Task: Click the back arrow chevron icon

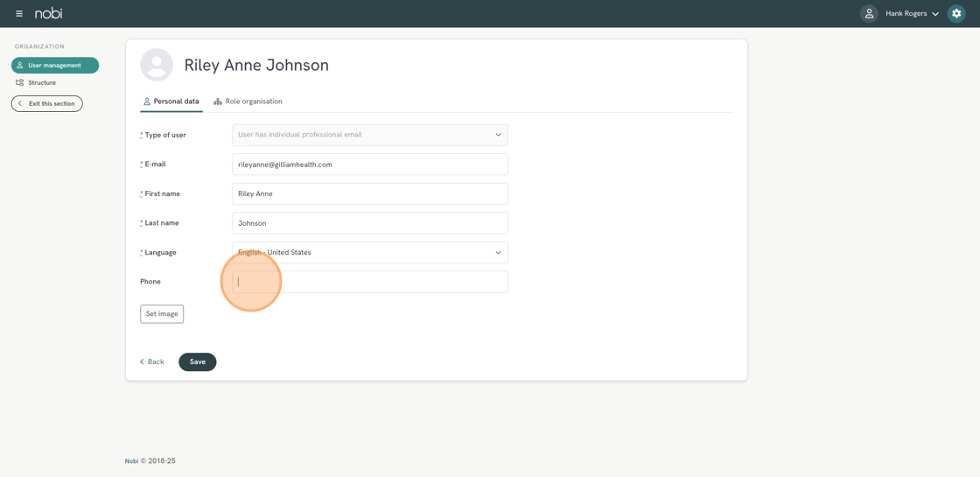Action: tap(142, 362)
